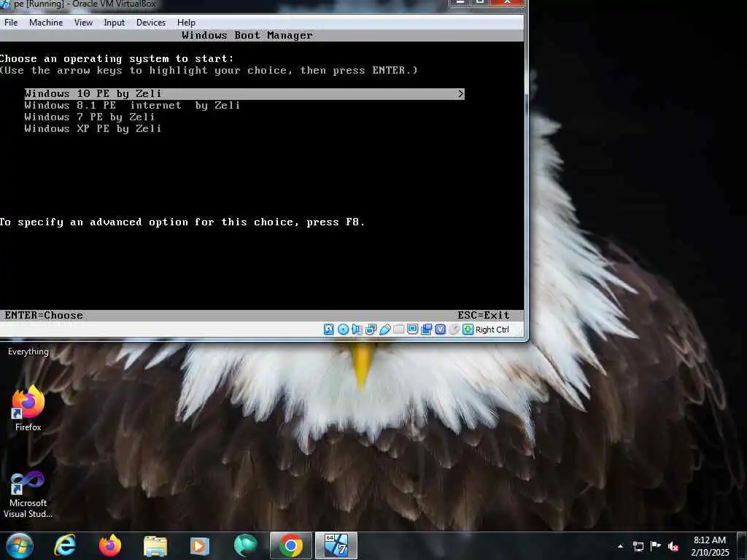The image size is (747, 560).
Task: Click the recording status icon
Action: coord(426,330)
